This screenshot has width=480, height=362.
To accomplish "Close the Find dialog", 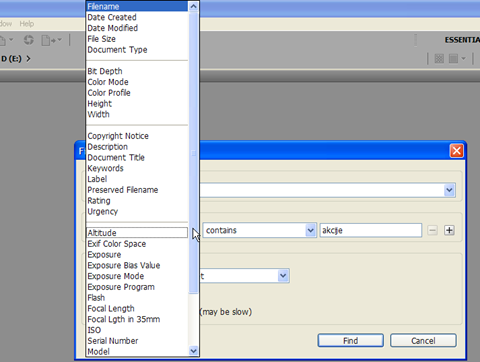I will point(456,151).
